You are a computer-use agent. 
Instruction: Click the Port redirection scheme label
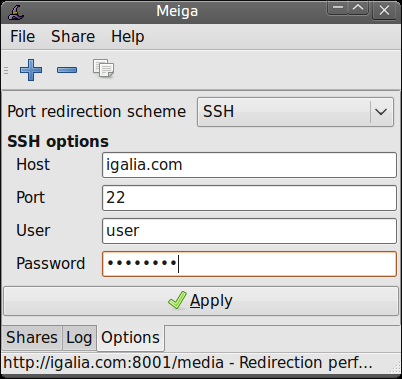coord(97,112)
